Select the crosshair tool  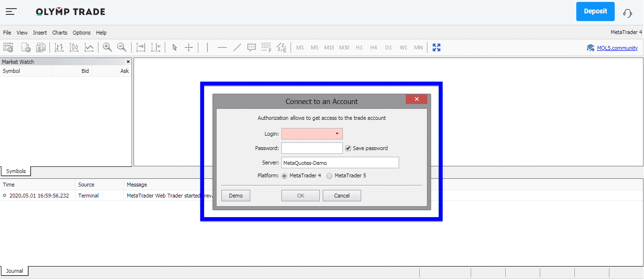189,47
